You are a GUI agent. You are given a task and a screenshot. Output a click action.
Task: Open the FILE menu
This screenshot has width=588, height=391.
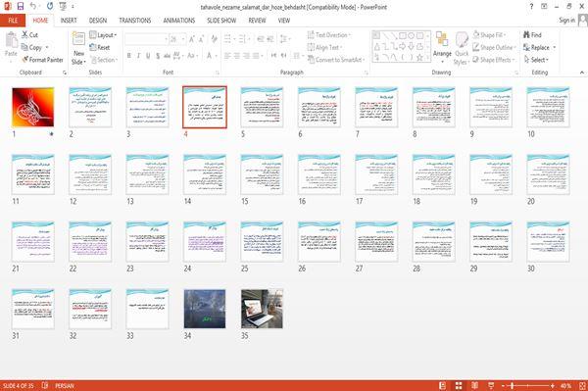click(13, 21)
